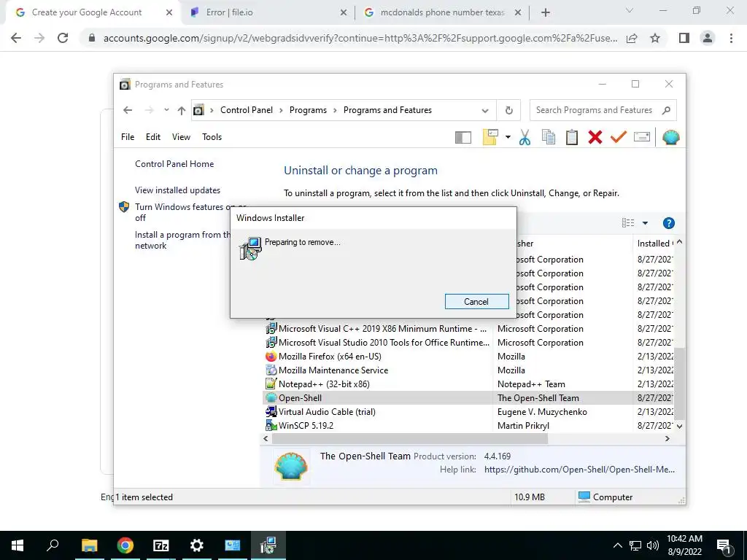This screenshot has height=560, width=747.
Task: Open Chrome tab search chevron
Action: (x=630, y=10)
